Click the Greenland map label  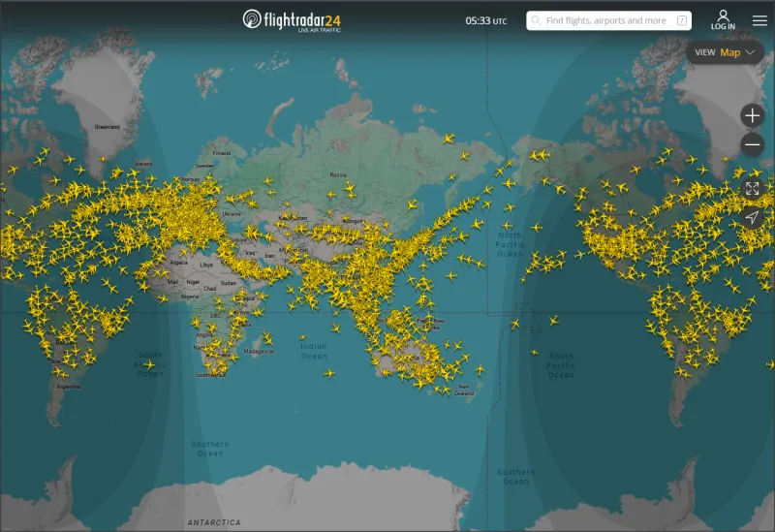point(107,127)
